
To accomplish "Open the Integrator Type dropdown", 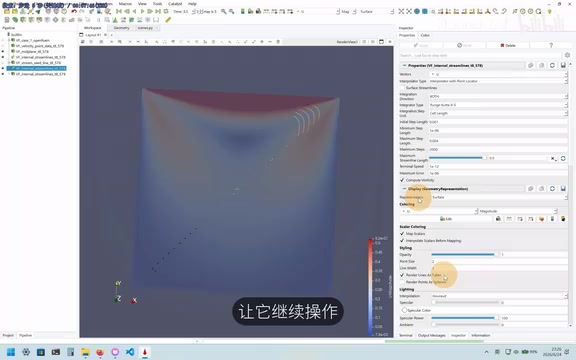I will [x=498, y=105].
